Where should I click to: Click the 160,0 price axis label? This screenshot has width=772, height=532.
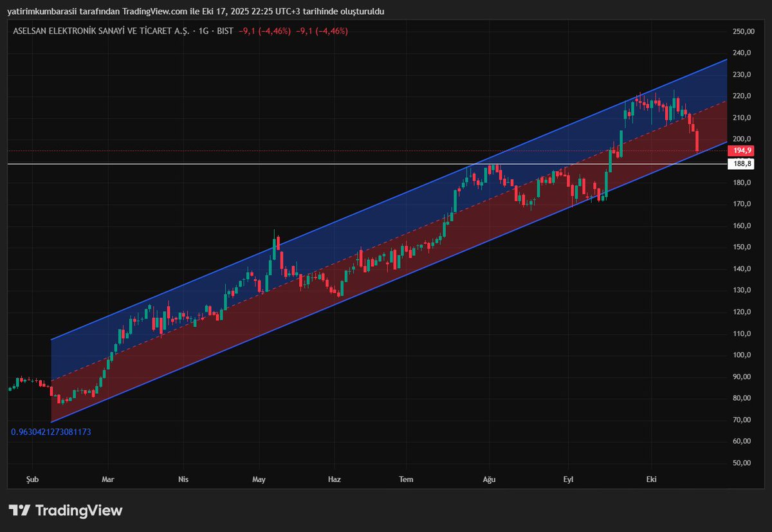[741, 226]
